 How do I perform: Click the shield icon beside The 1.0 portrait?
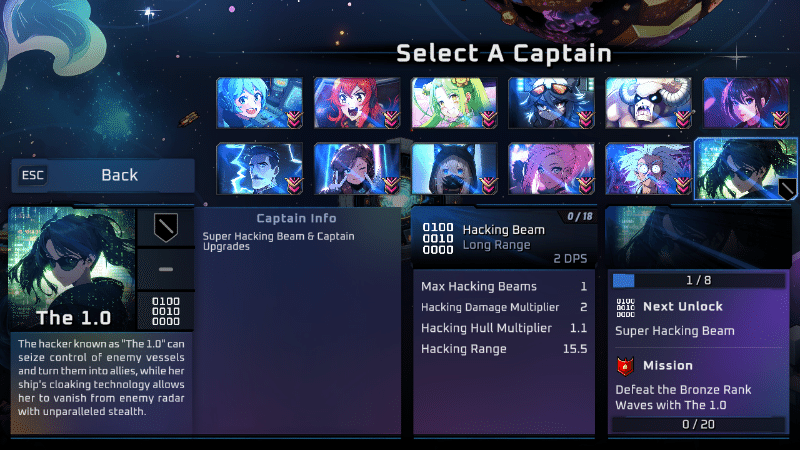click(165, 227)
